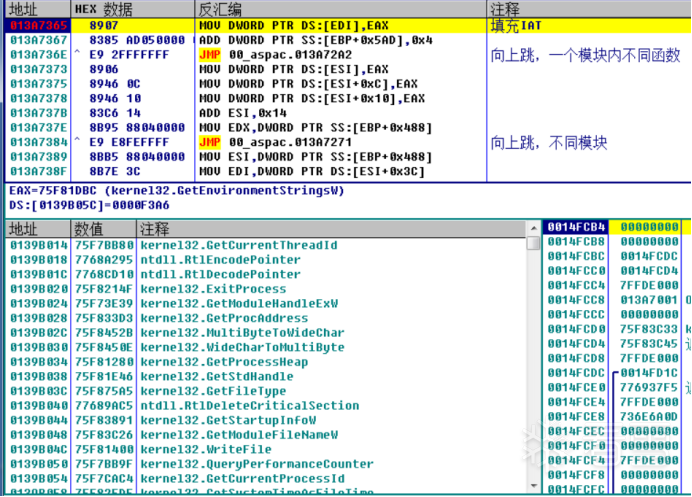Select dump value 75F81400
The image size is (692, 497).
pyautogui.click(x=104, y=449)
